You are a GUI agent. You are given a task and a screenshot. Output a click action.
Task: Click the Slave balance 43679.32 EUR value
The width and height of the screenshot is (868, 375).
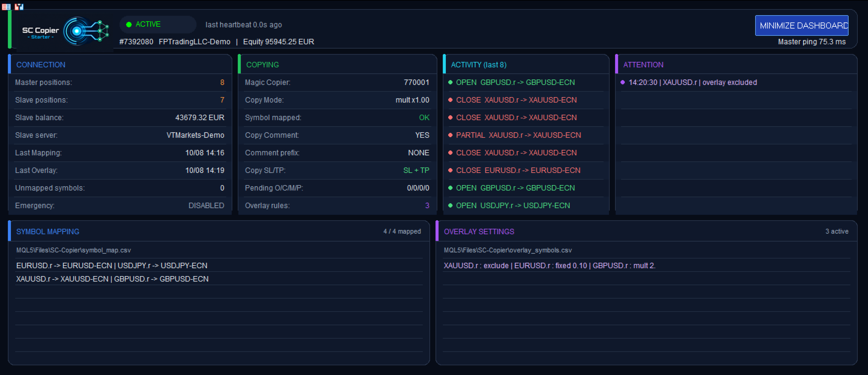[x=200, y=118]
